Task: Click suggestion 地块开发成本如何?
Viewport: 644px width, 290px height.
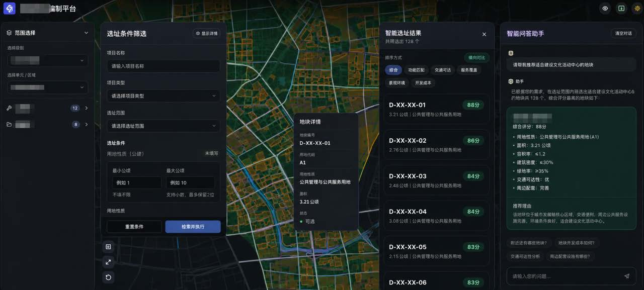Action: (576, 243)
